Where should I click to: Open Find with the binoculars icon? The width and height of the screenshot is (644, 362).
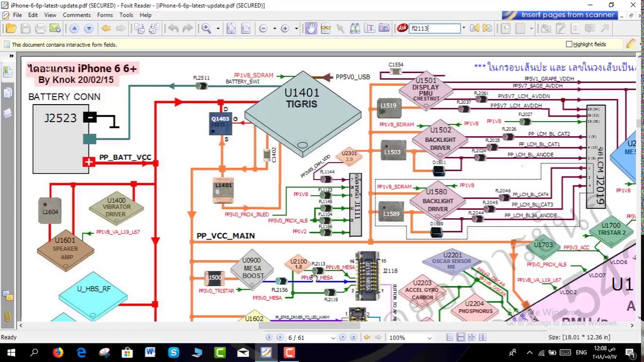[355, 29]
